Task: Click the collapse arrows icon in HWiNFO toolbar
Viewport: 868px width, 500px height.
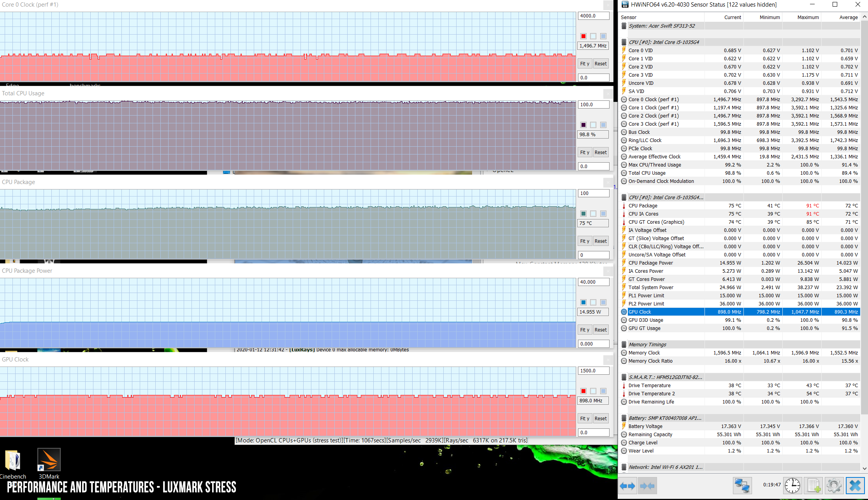Action: point(647,486)
